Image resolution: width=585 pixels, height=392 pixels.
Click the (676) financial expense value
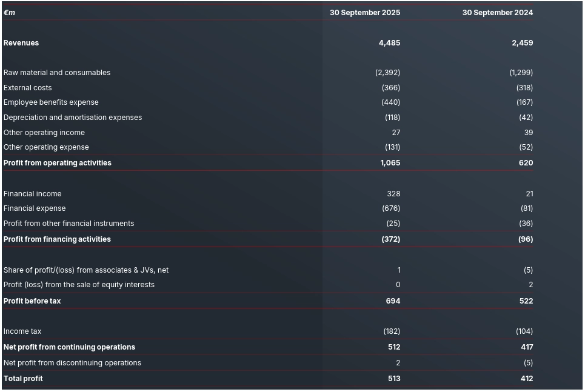point(390,208)
